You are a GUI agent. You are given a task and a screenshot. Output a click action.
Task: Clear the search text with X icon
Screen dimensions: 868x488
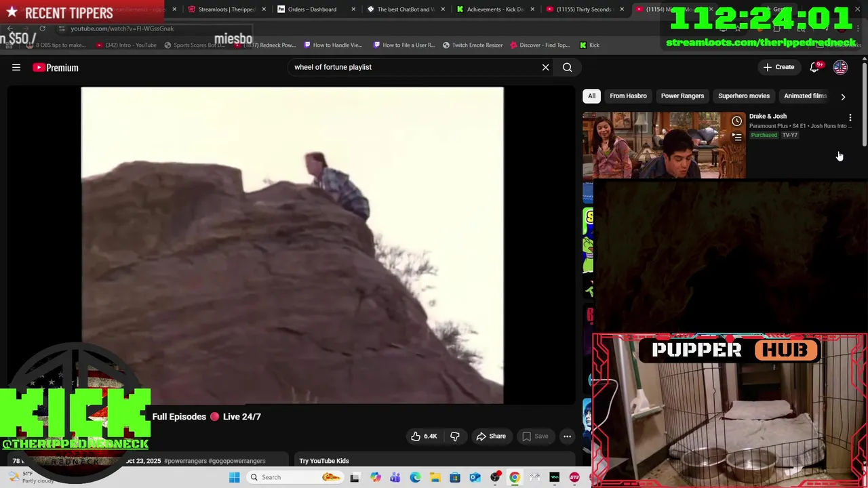[545, 67]
